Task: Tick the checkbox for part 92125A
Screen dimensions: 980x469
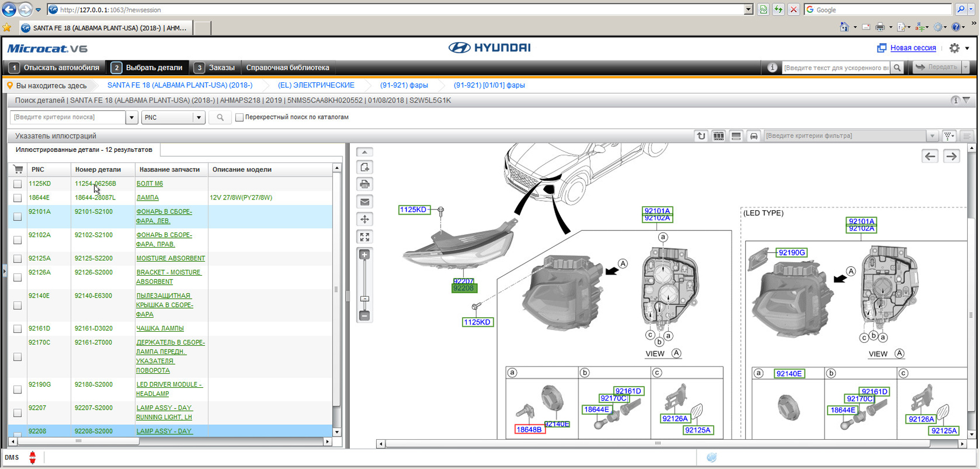Action: tap(17, 259)
